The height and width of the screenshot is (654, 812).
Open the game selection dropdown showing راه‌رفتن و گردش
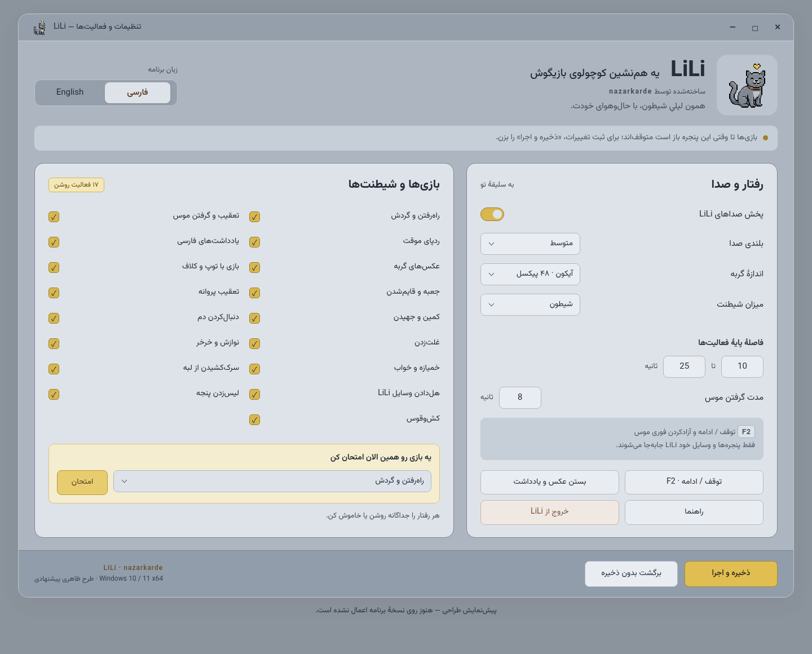point(272,481)
